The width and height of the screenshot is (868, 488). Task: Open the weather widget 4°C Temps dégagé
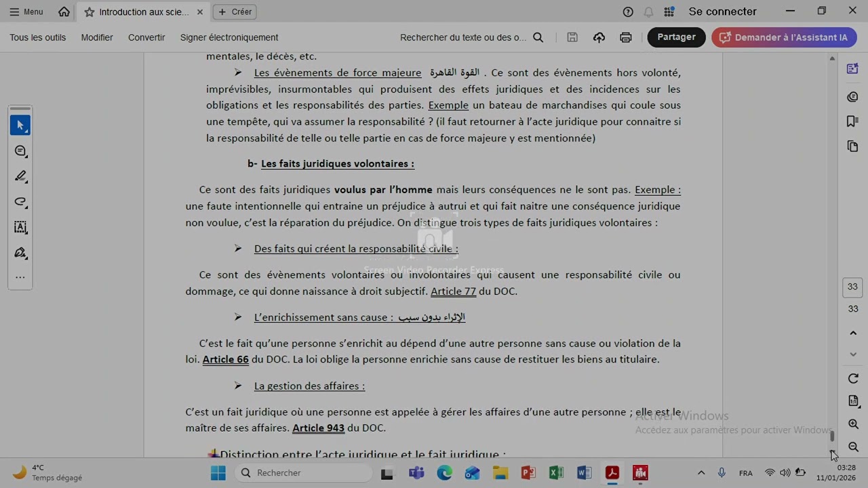(49, 473)
